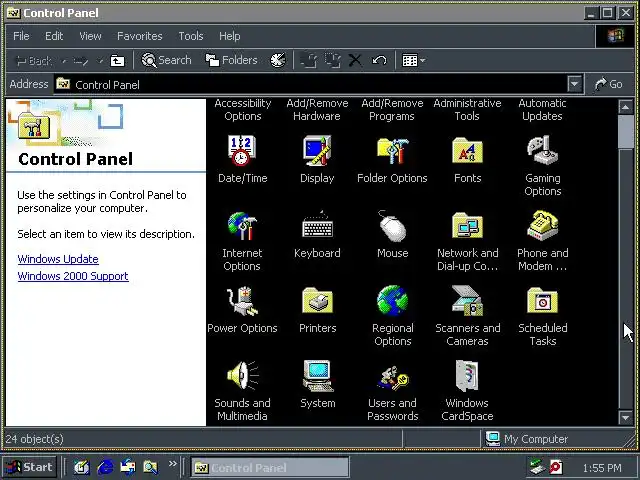Viewport: 640px width, 480px height.
Task: Open the Edit menu
Action: point(54,36)
